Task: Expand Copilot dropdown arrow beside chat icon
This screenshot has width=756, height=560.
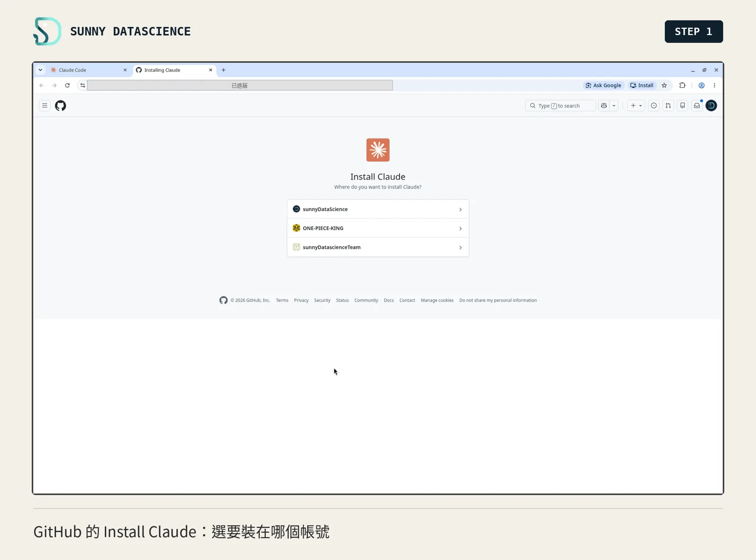Action: coord(614,105)
